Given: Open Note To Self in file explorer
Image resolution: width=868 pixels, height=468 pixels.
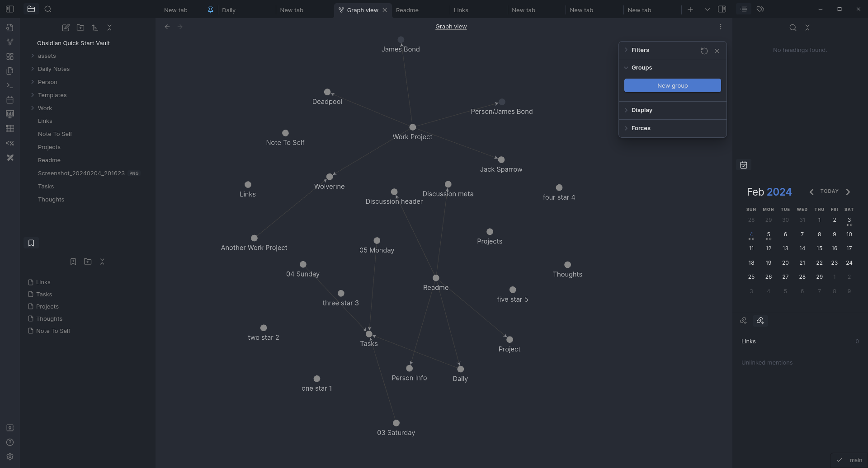Looking at the screenshot, I should coord(55,134).
